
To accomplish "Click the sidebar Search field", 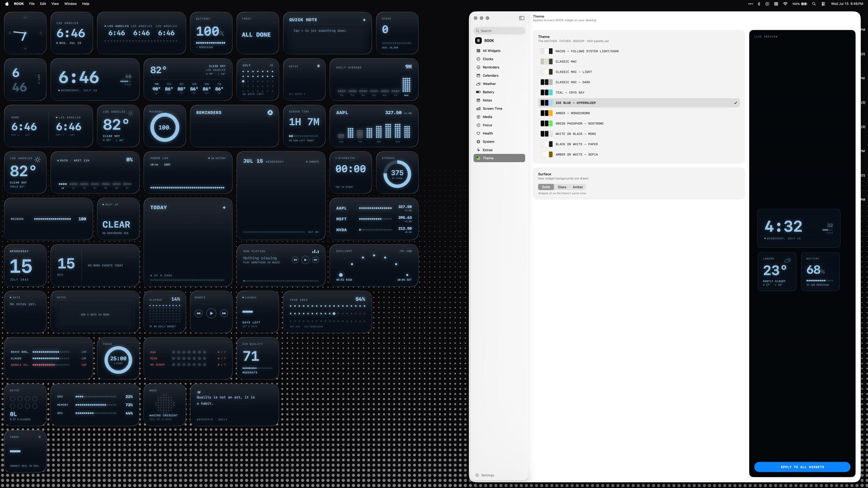I will click(499, 31).
